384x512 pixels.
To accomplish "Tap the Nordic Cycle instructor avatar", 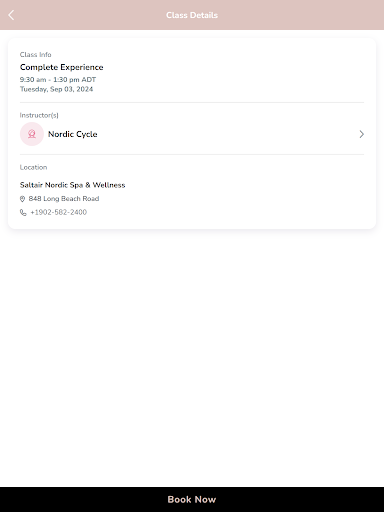I will pyautogui.click(x=32, y=134).
